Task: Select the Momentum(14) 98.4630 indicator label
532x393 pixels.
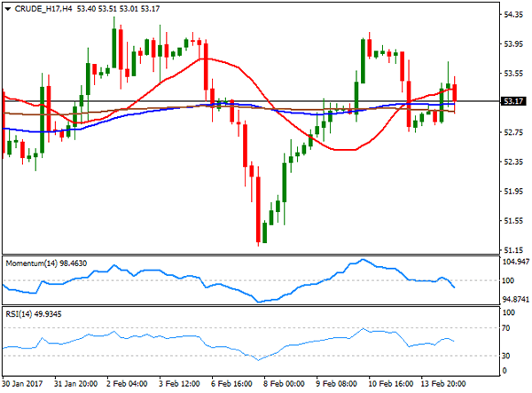Action: (x=46, y=263)
